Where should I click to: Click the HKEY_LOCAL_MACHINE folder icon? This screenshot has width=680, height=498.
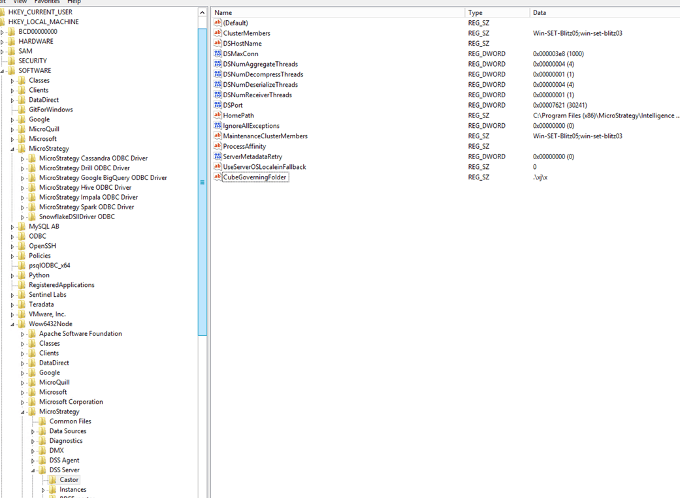[2, 20]
